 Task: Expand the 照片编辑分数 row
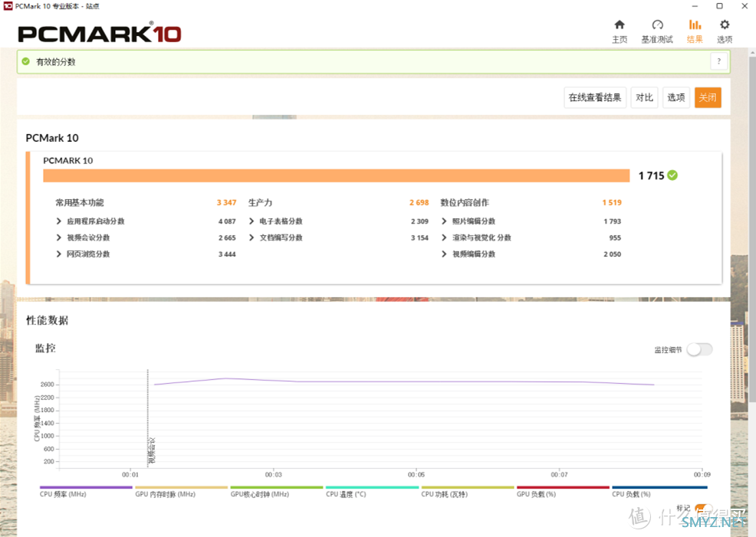point(444,221)
